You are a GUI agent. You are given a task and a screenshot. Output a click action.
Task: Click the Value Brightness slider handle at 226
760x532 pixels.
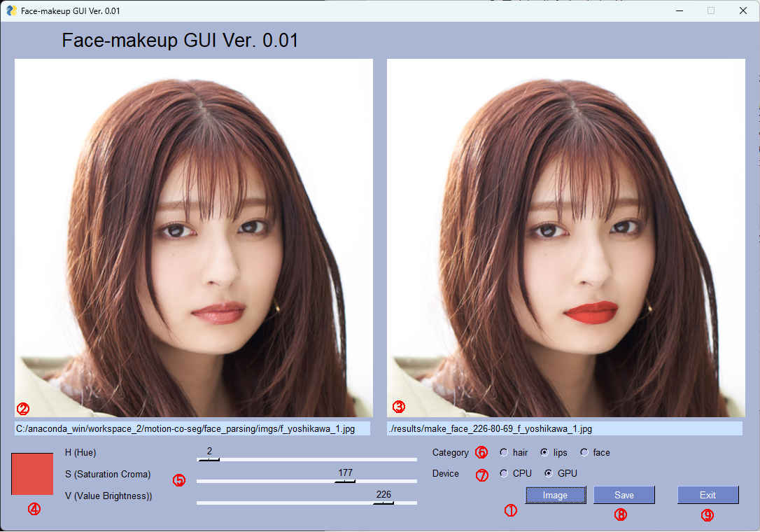point(383,503)
